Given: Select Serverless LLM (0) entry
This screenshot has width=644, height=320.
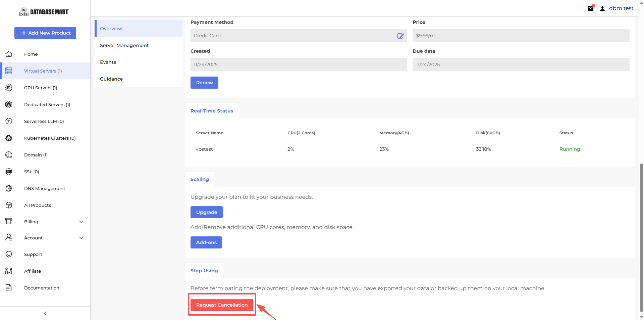Looking at the screenshot, I should (x=45, y=121).
